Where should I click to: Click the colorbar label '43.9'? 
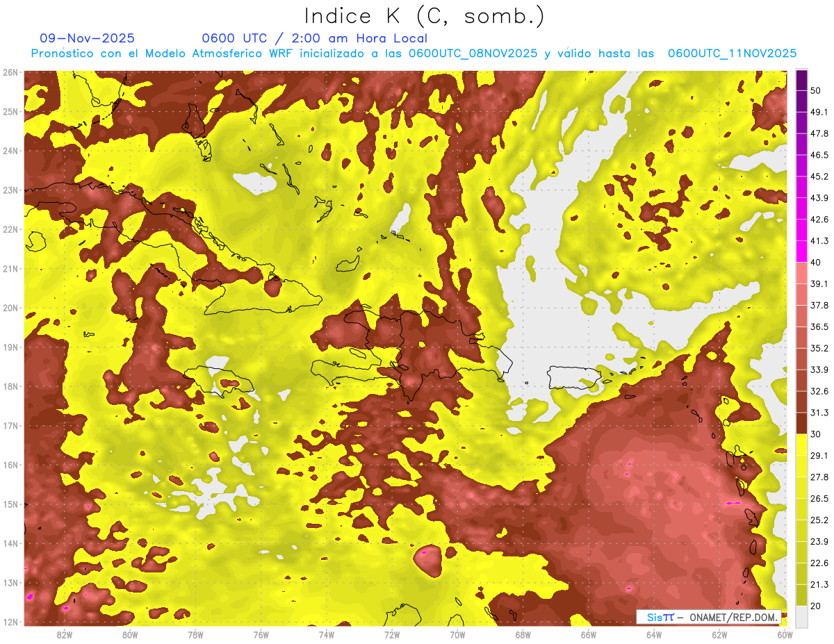[820, 198]
